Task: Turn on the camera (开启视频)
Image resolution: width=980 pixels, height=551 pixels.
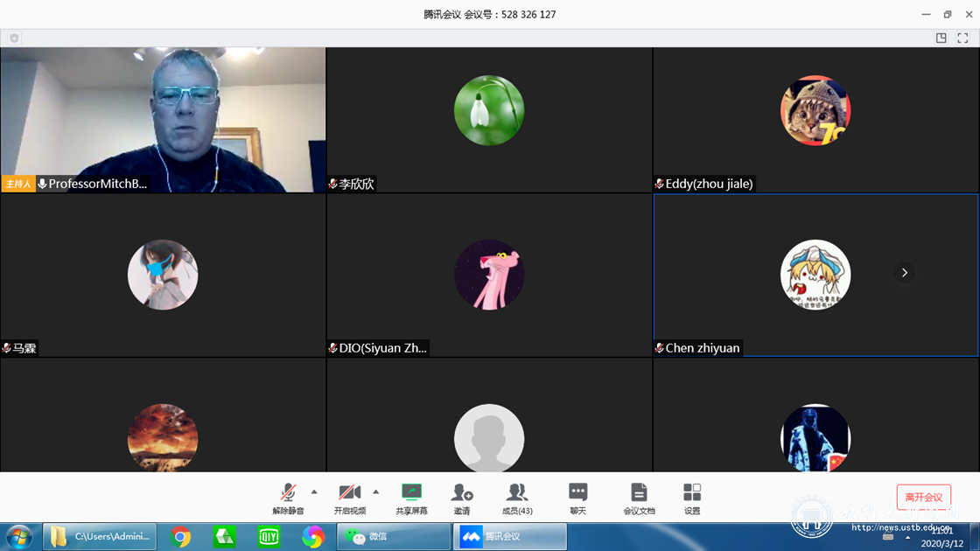Action: tap(349, 499)
